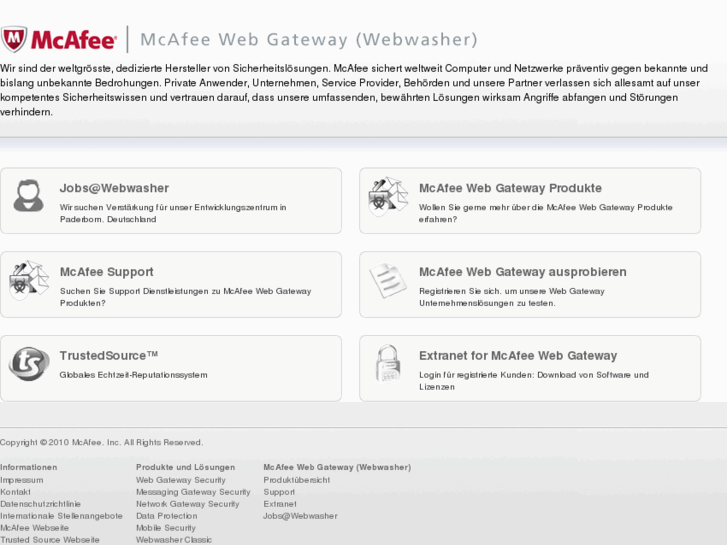The image size is (727, 545).
Task: Click the McAfee shield logo
Action: [x=14, y=39]
